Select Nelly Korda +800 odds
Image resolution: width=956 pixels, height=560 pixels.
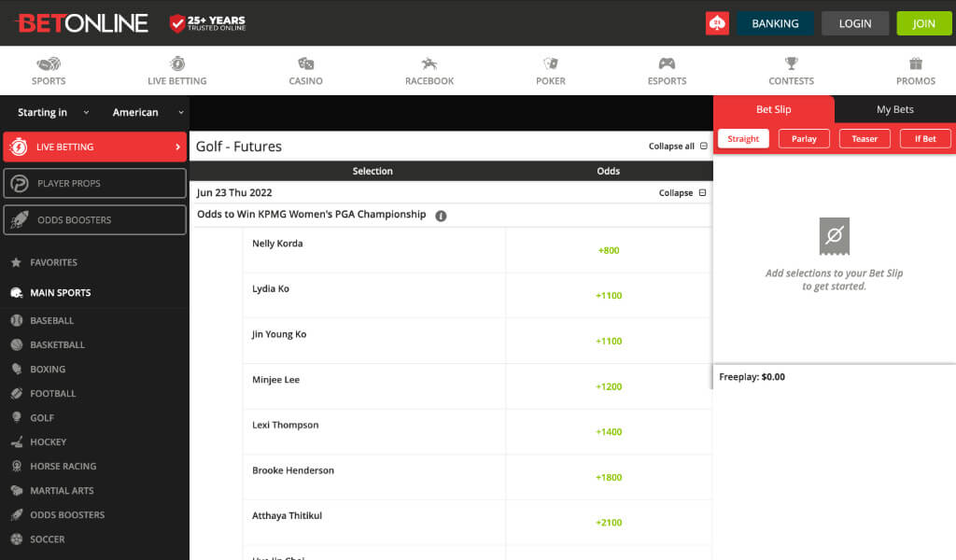pos(609,250)
